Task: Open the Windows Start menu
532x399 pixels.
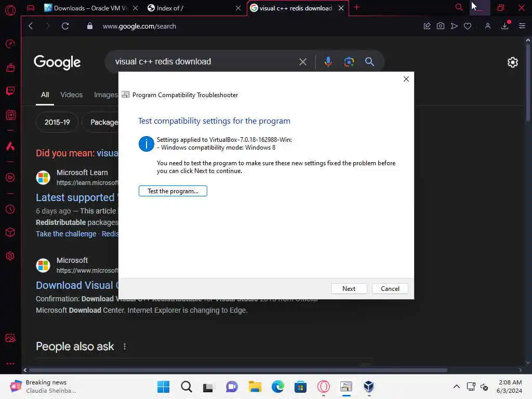Action: [163, 387]
